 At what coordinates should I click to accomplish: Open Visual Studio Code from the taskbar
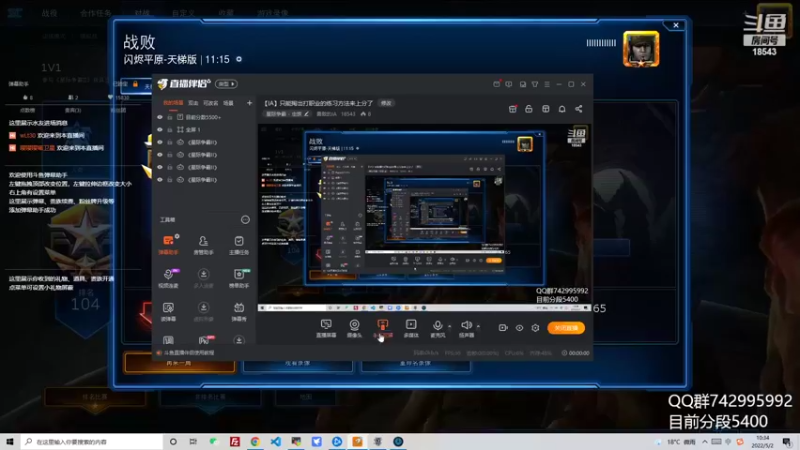[x=276, y=441]
